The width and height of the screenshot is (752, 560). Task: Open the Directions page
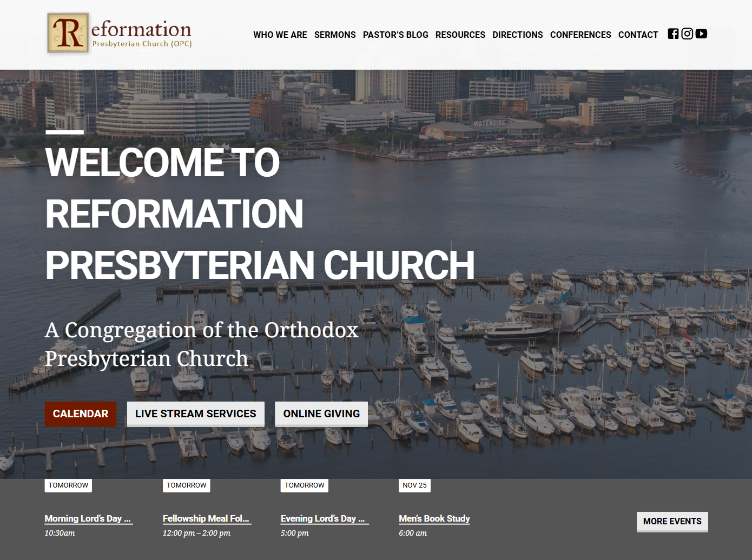517,35
